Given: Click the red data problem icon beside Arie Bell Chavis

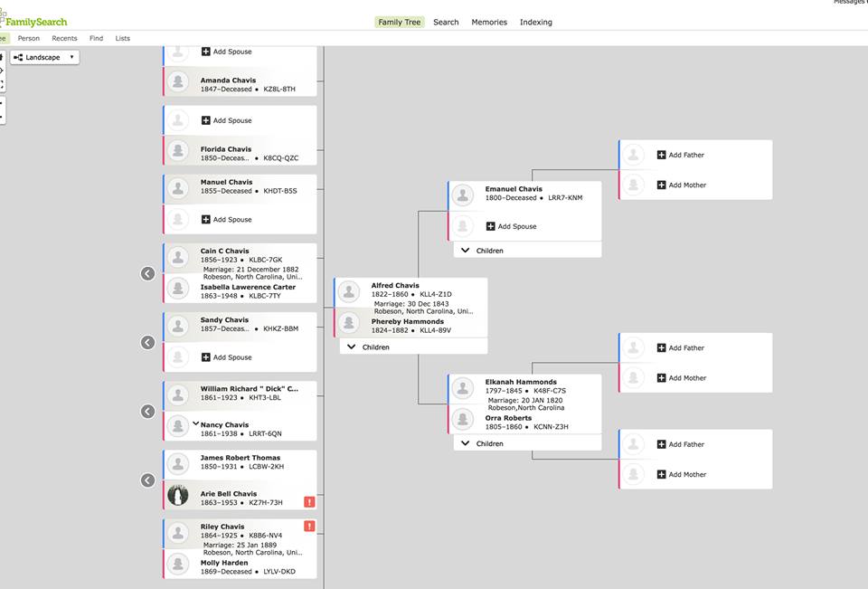Looking at the screenshot, I should pos(309,502).
